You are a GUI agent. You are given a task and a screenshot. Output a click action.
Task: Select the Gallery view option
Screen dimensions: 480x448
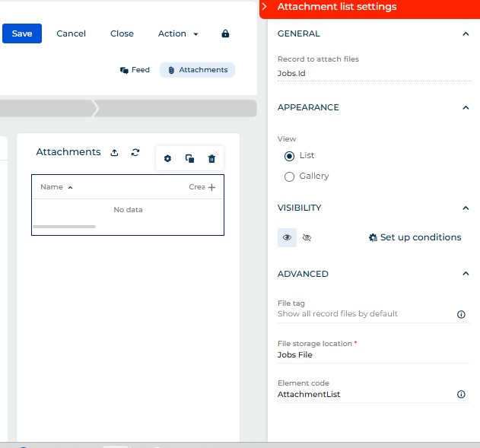(289, 176)
